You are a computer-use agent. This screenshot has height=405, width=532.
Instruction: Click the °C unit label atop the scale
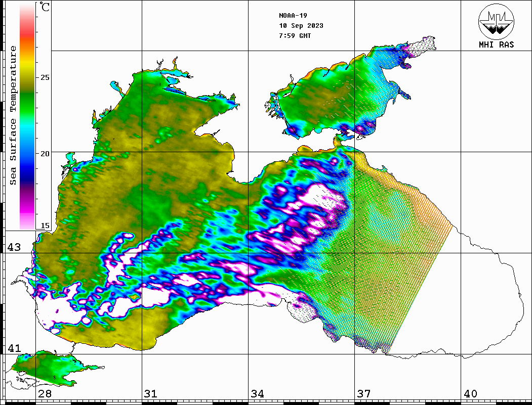pos(45,8)
